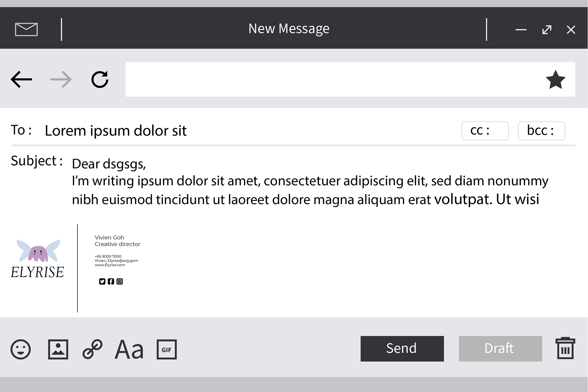This screenshot has height=392, width=588.
Task: Open the Facebook icon in signature
Action: point(111,281)
